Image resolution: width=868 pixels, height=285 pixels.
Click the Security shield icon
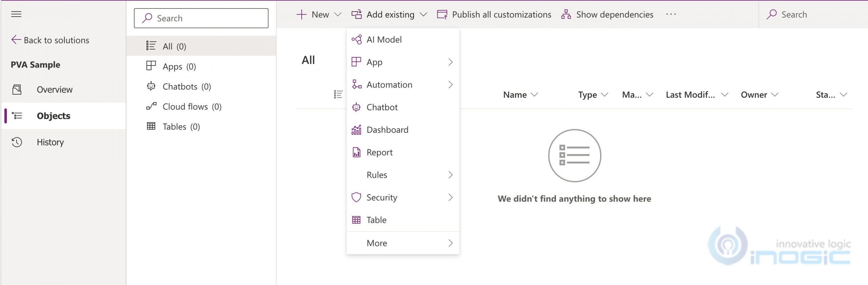pyautogui.click(x=356, y=197)
